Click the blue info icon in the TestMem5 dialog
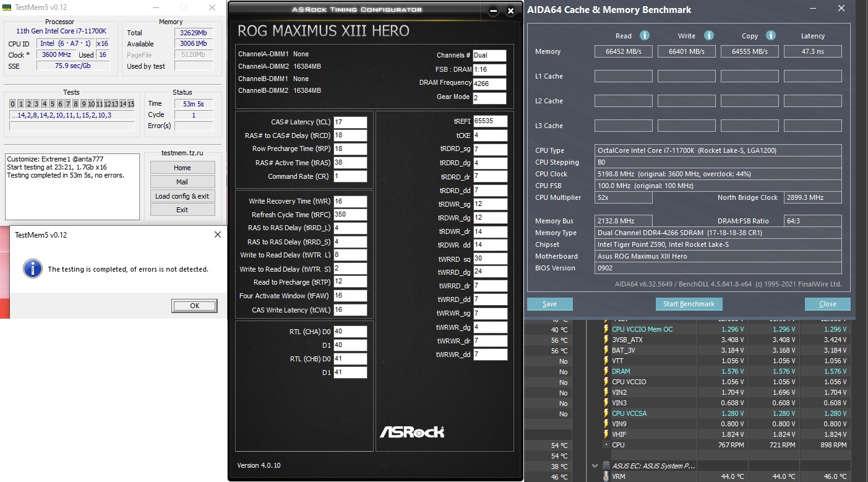The image size is (868, 482). pos(32,269)
